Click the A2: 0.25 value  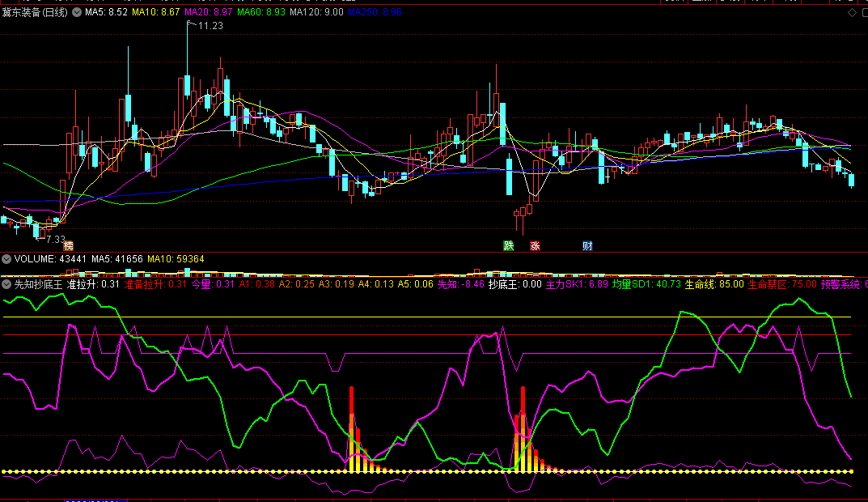[x=297, y=284]
